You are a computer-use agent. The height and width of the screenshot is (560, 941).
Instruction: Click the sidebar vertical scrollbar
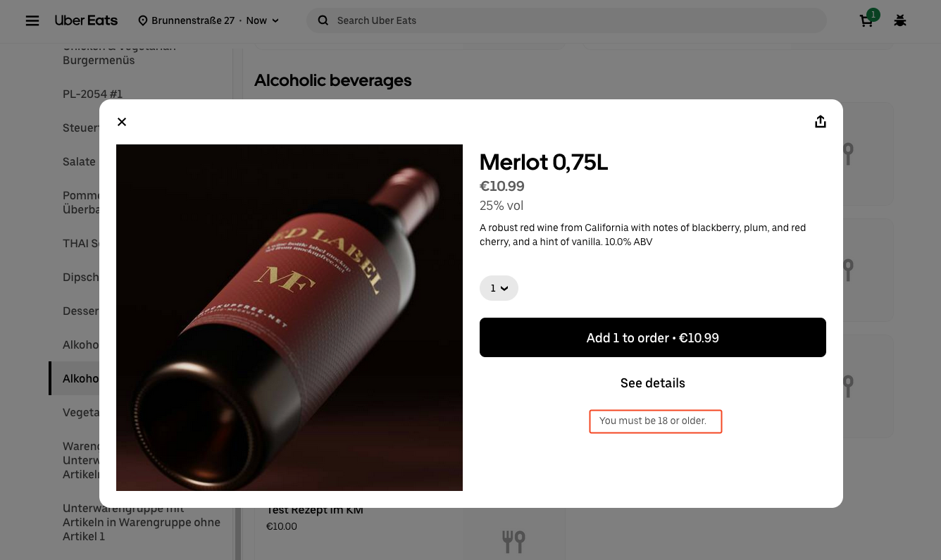pos(237,303)
